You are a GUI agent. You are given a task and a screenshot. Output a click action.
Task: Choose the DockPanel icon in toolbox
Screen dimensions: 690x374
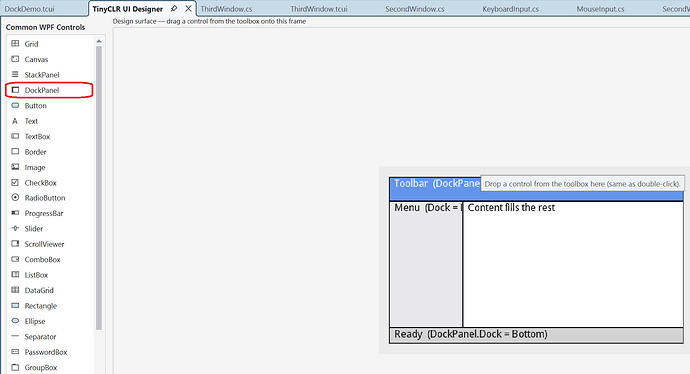point(15,90)
